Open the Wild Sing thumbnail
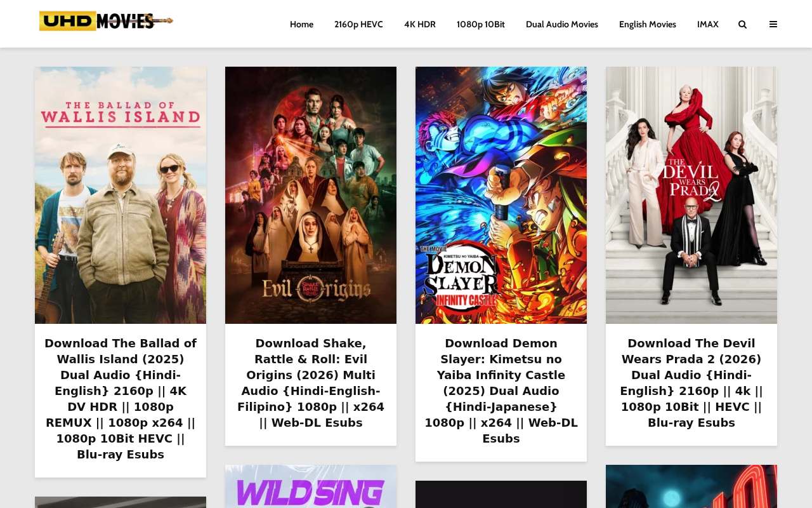 pos(311,486)
